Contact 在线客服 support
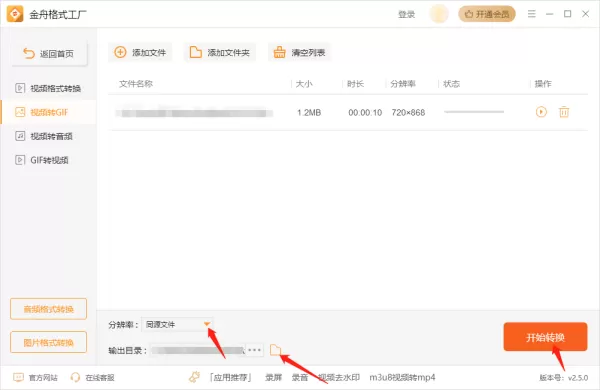 93,378
